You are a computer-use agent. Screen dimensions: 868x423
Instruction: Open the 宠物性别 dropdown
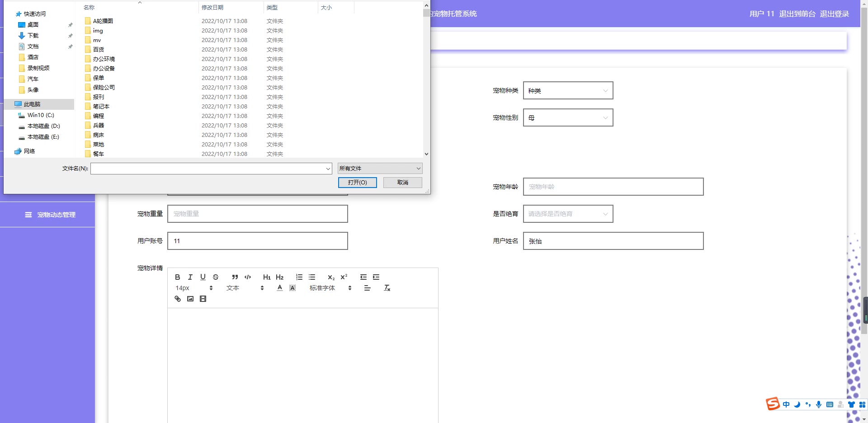tap(568, 117)
